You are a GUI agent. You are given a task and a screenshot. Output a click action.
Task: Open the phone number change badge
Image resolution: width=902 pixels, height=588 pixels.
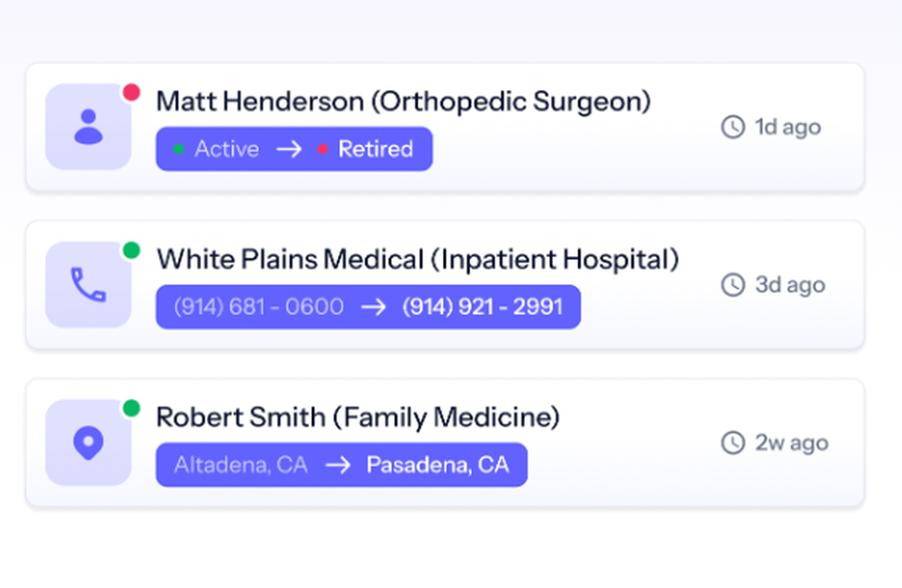pyautogui.click(x=368, y=307)
